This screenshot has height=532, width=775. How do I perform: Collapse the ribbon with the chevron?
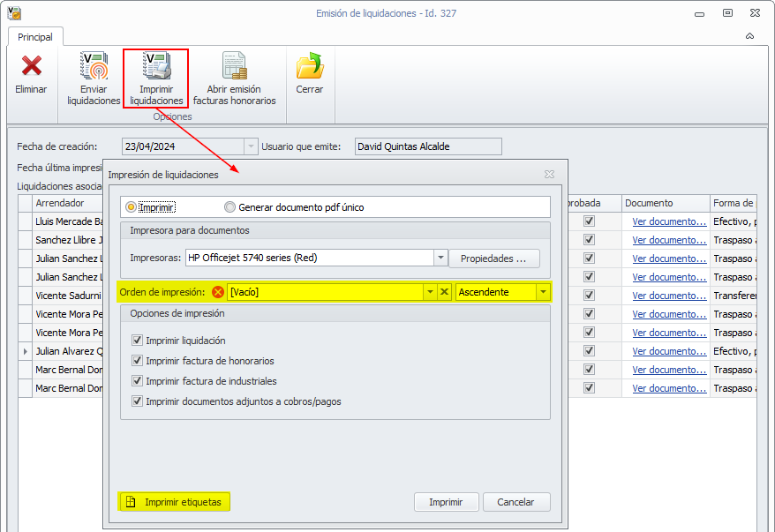749,36
